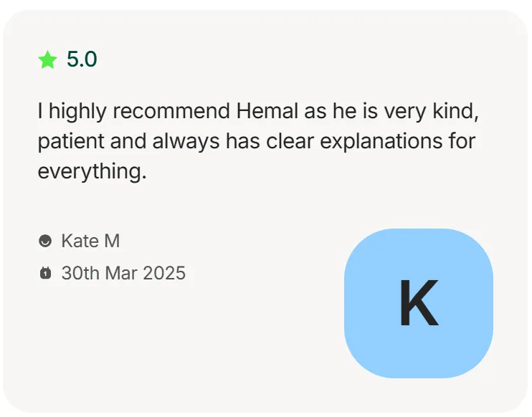Viewport: 532px width, 417px height.
Task: Select the blue K avatar tile
Action: pyautogui.click(x=419, y=303)
